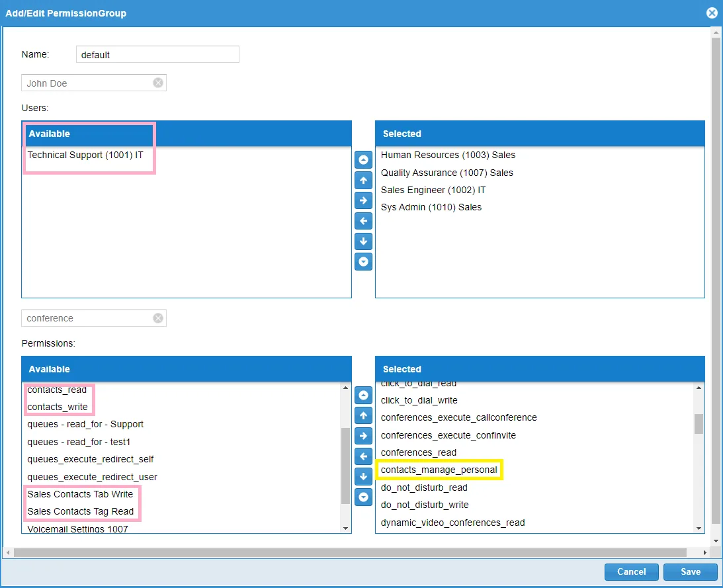
Task: Click Available header of Users list
Action: click(x=187, y=134)
